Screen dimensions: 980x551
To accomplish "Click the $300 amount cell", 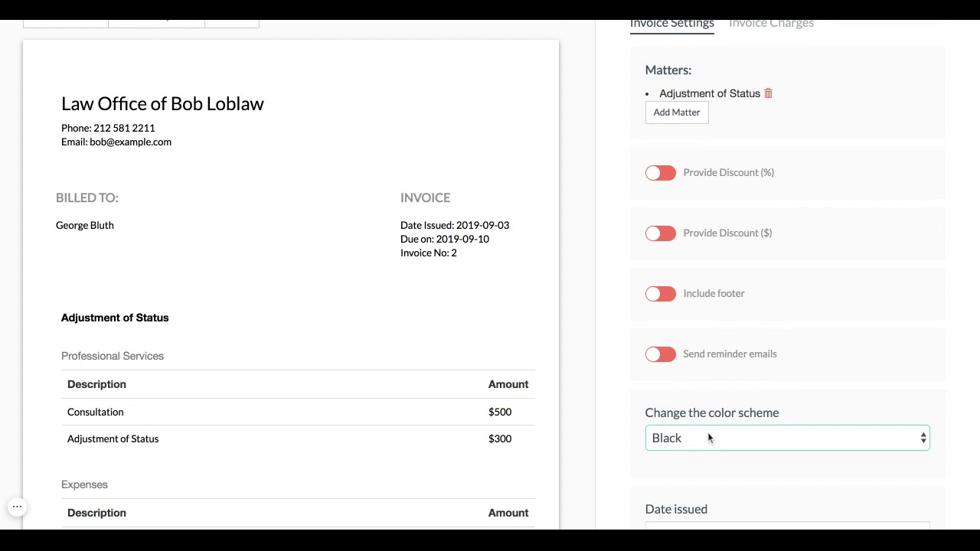I will click(x=500, y=439).
